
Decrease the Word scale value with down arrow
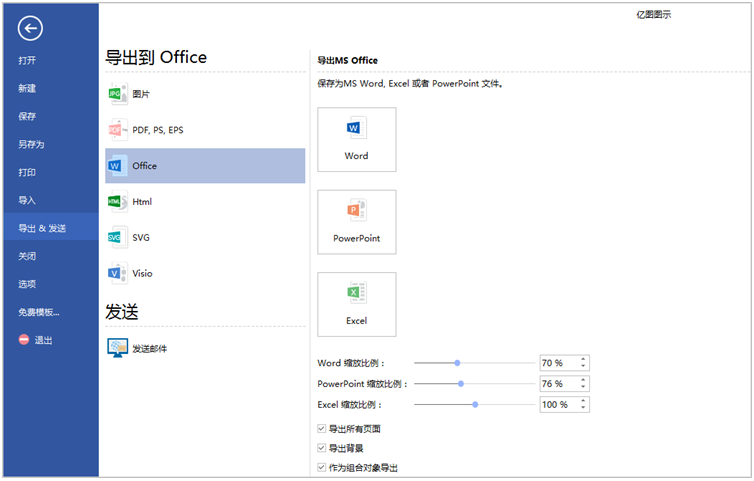583,366
